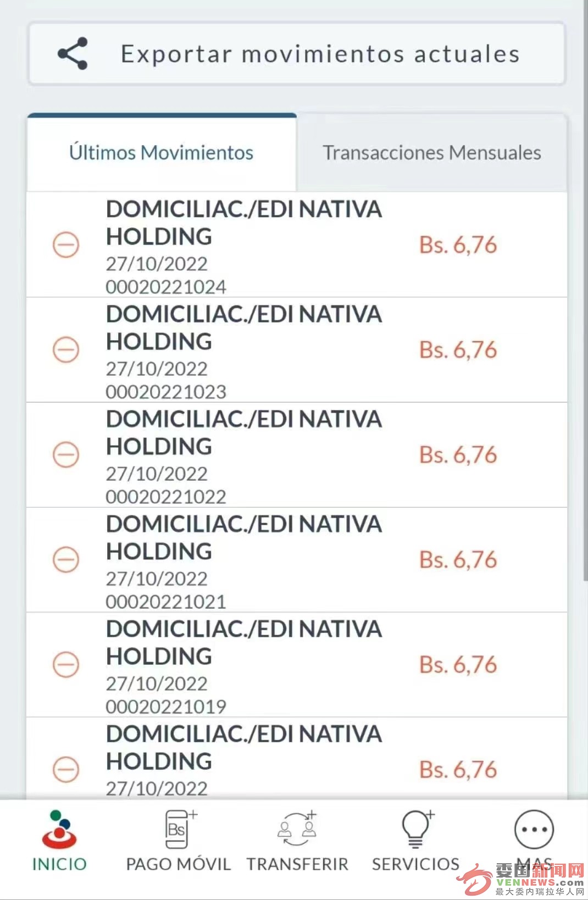Tap minus icon of transaction 00020221021
Image resolution: width=588 pixels, height=900 pixels.
click(66, 560)
